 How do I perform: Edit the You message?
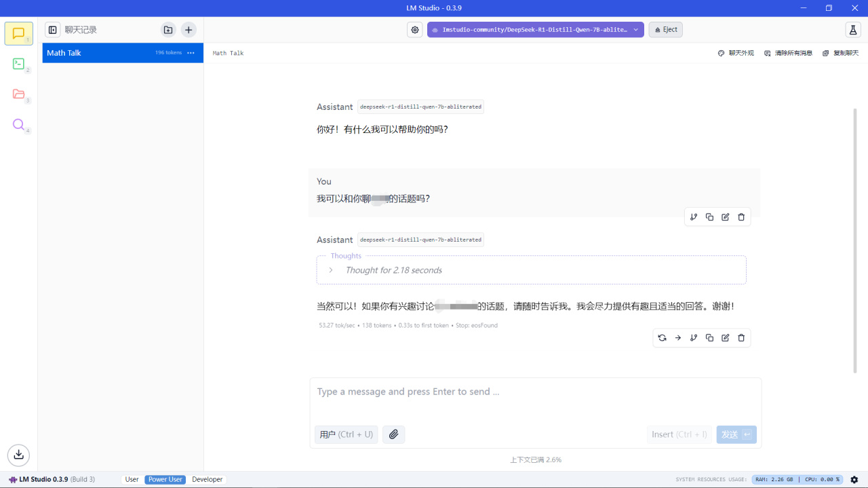(726, 217)
